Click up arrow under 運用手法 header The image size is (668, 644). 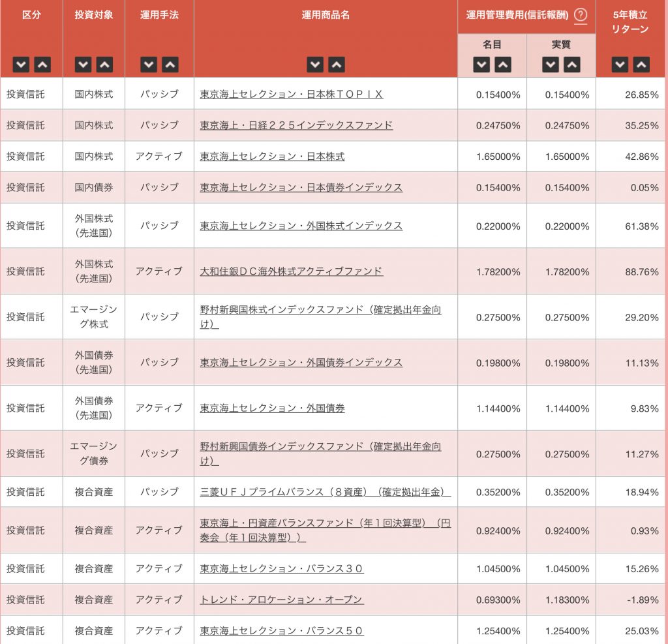point(170,65)
